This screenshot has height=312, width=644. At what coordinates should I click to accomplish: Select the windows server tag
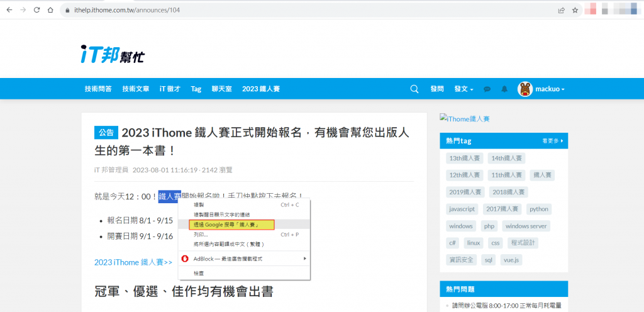(526, 226)
